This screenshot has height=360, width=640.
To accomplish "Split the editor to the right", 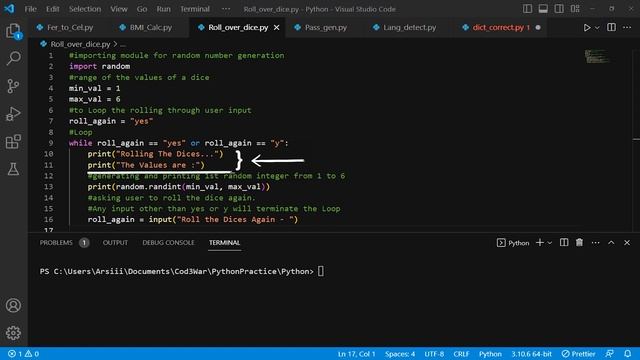I will point(611,27).
